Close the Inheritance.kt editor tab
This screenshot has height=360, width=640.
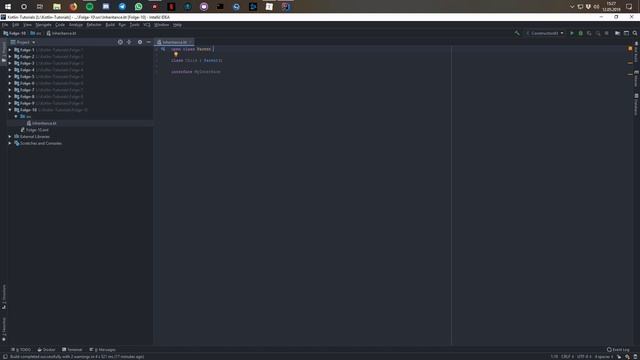[x=191, y=42]
